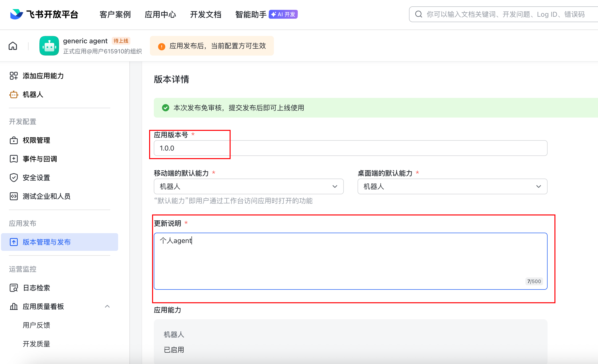598x364 pixels.
Task: Open 事件与回调 configuration
Action: click(x=40, y=159)
